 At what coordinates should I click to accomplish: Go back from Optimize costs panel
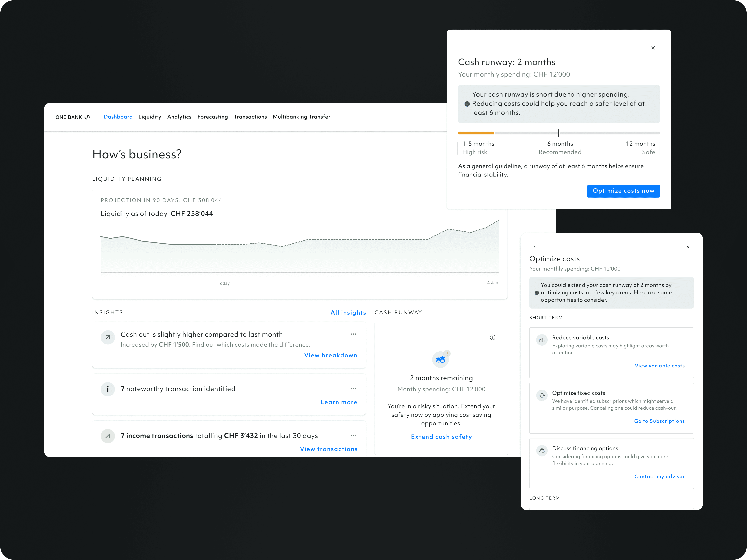535,247
